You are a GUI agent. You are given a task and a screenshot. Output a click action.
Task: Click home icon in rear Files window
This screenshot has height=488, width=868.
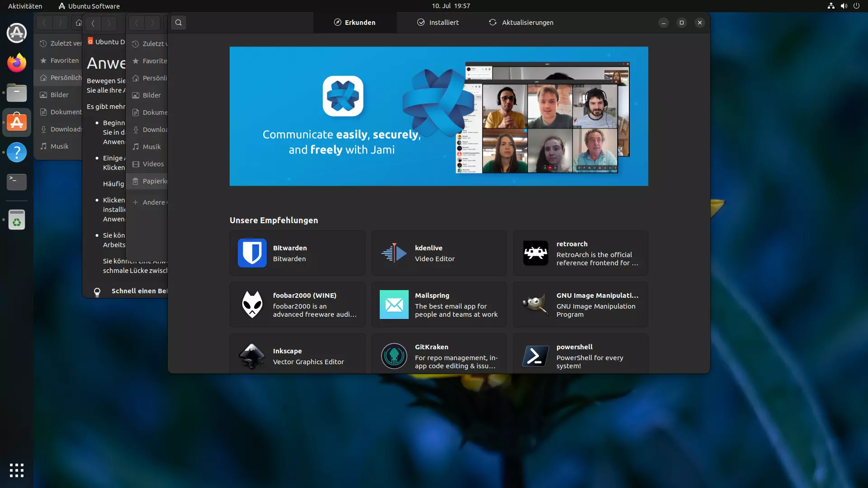point(78,23)
